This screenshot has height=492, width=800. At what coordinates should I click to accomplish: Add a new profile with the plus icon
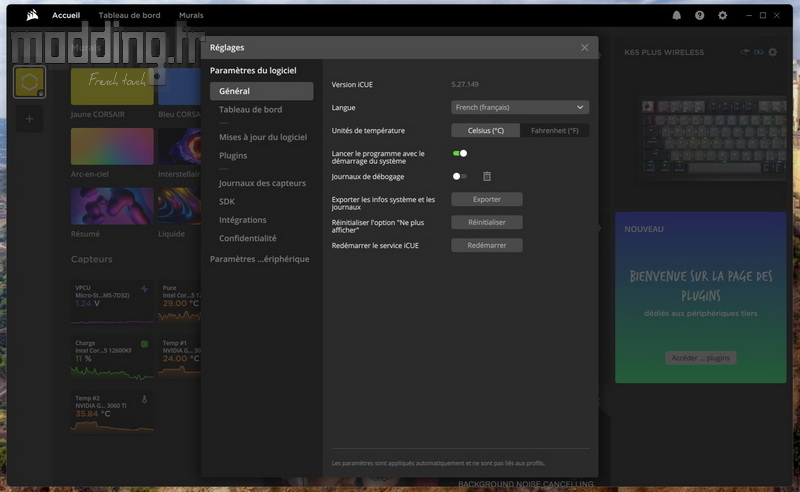[x=30, y=119]
